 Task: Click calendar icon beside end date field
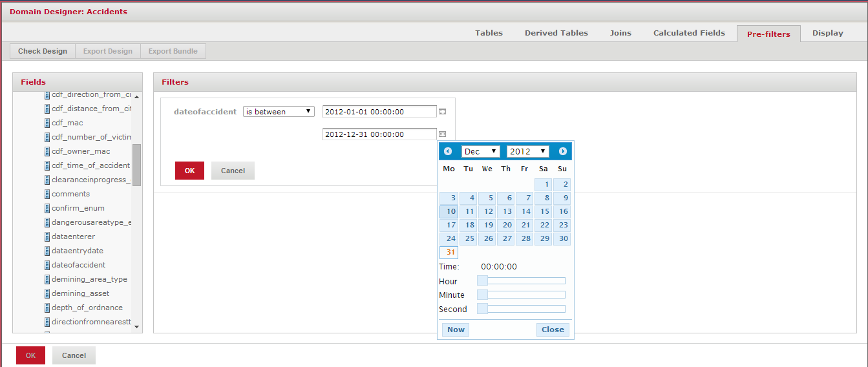[x=443, y=134]
